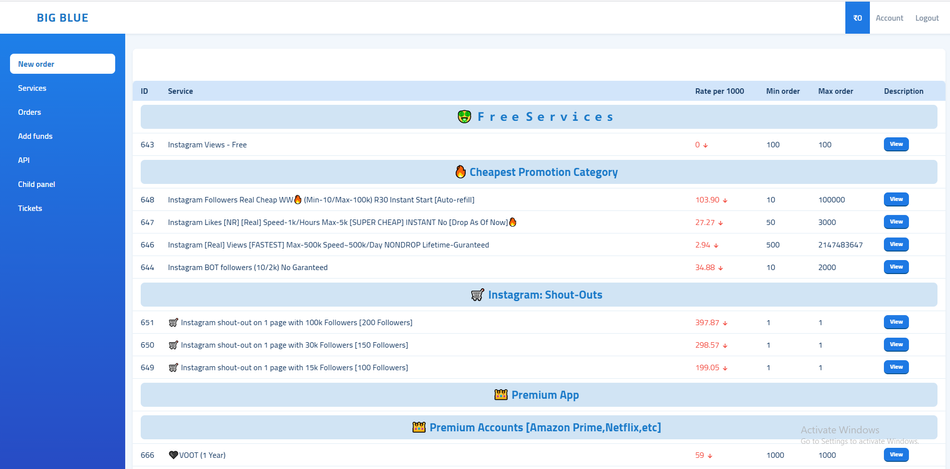Image resolution: width=950 pixels, height=469 pixels.
Task: Click the BIG BLUE logo text
Action: [x=61, y=18]
